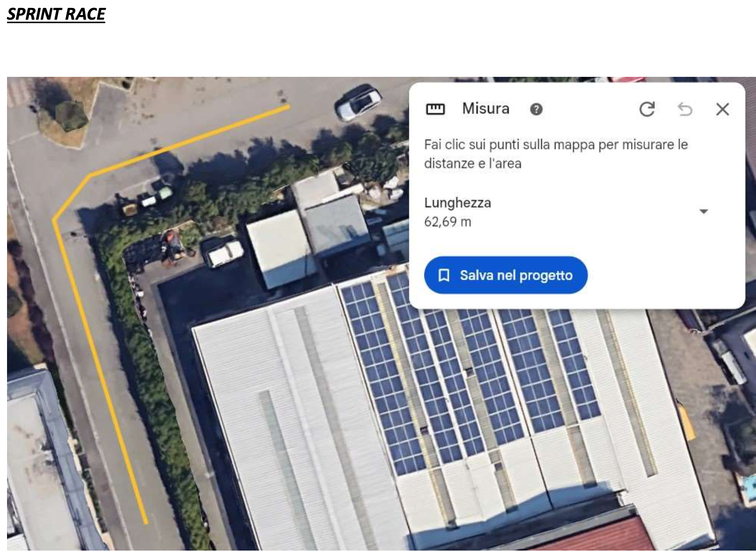Image resolution: width=756 pixels, height=552 pixels.
Task: Click the solar panels on the roof
Action: tap(468, 375)
